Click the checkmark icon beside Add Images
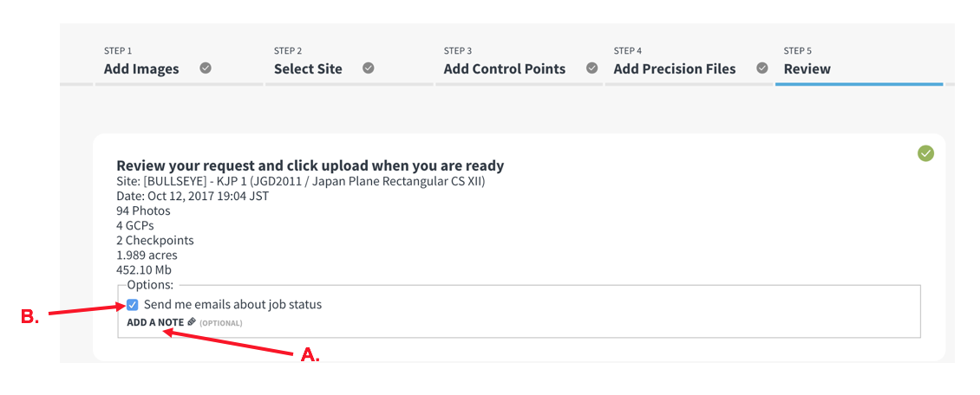 (x=206, y=68)
